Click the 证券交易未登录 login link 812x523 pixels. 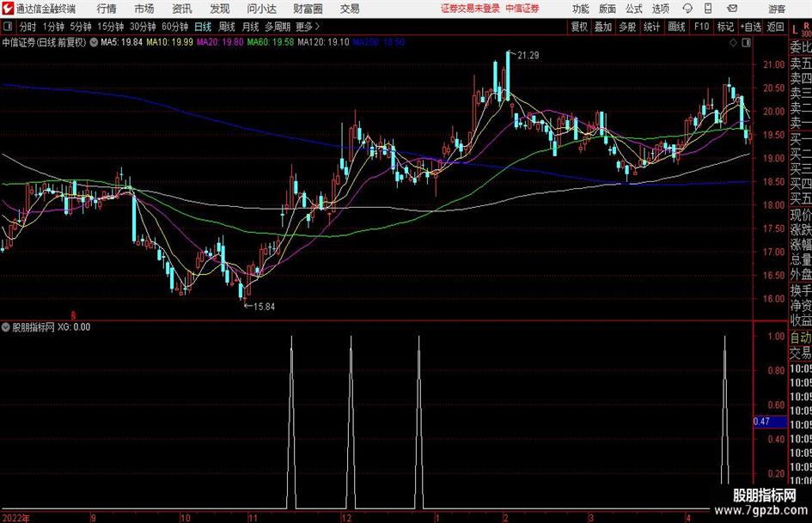click(x=470, y=9)
